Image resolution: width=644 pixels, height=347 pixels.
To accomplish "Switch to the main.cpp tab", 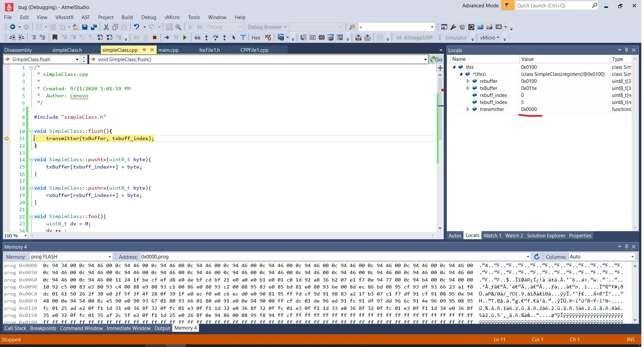I will pyautogui.click(x=169, y=50).
